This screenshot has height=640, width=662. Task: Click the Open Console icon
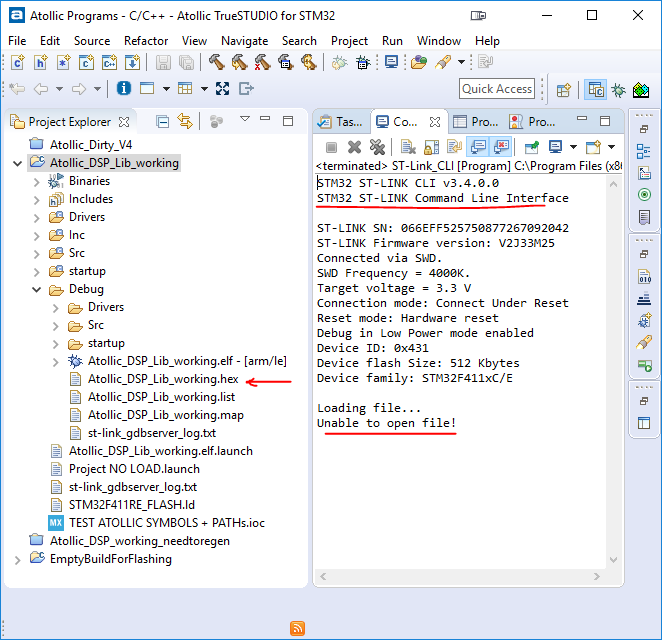coord(593,147)
